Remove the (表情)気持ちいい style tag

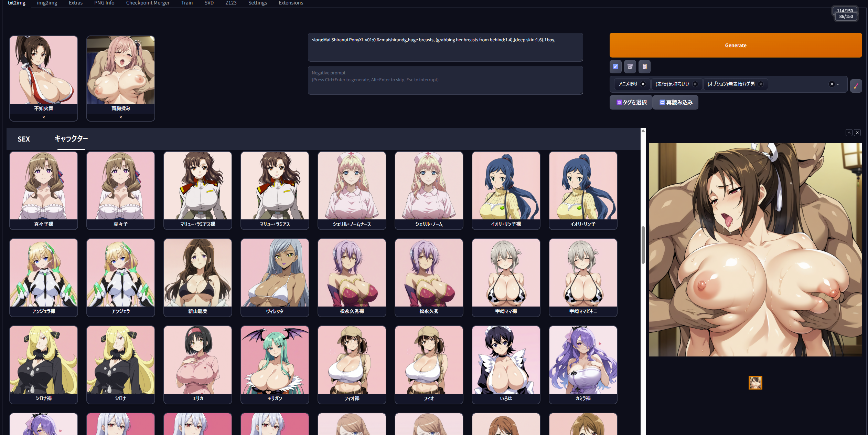(x=695, y=84)
